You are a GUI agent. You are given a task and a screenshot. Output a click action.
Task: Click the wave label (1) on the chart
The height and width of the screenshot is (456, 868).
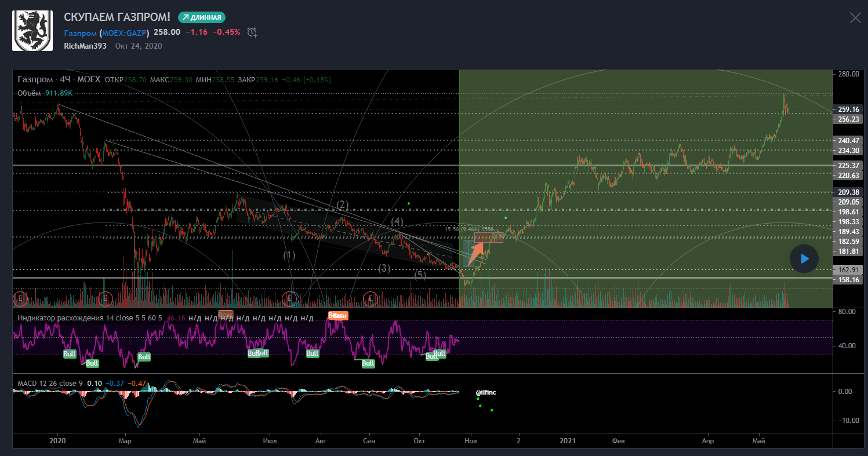[289, 255]
